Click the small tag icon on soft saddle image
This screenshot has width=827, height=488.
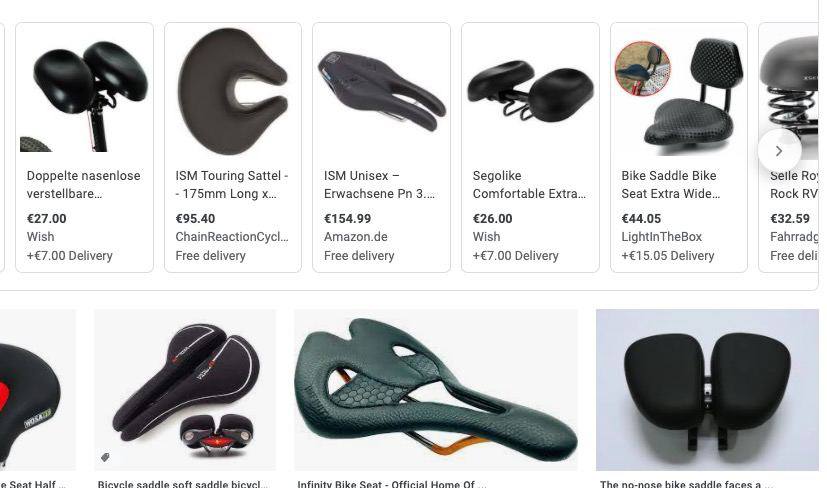tap(105, 457)
